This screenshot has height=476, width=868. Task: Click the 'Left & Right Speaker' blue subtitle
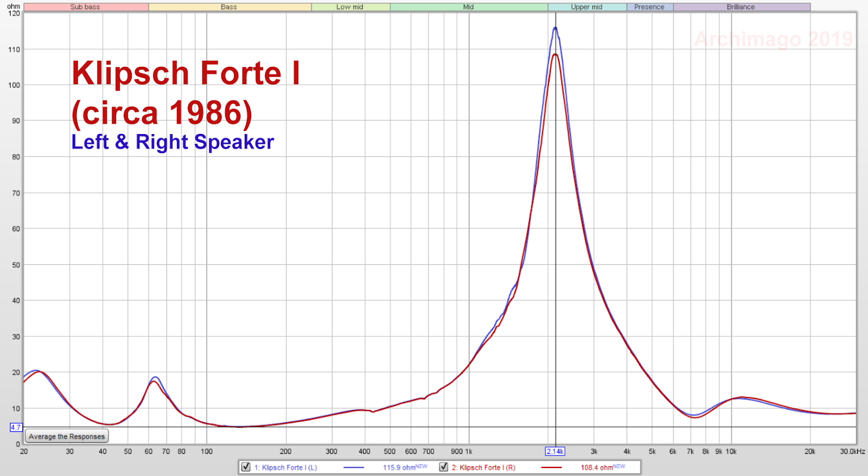pos(173,142)
